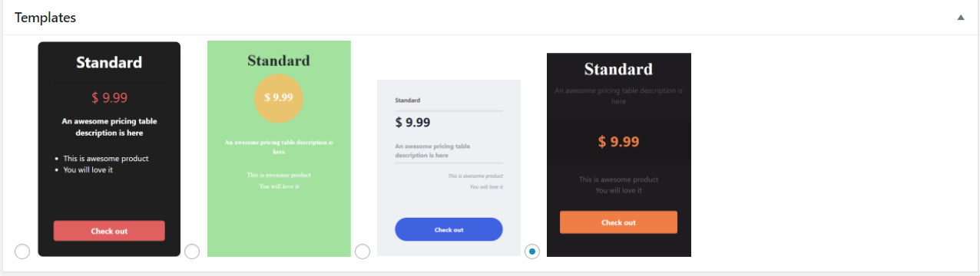The image size is (980, 276).
Task: Click the small Standard label in gray template
Action: tap(408, 100)
